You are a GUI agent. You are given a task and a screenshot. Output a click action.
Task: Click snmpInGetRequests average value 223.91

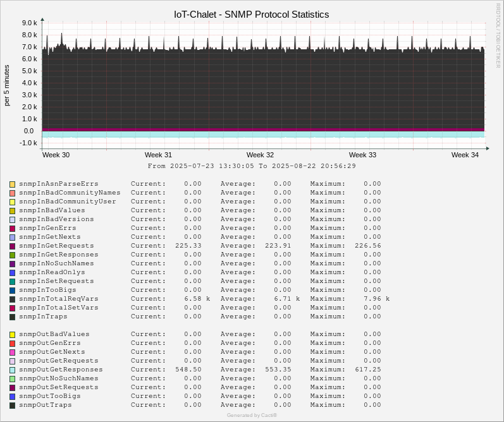click(x=278, y=246)
